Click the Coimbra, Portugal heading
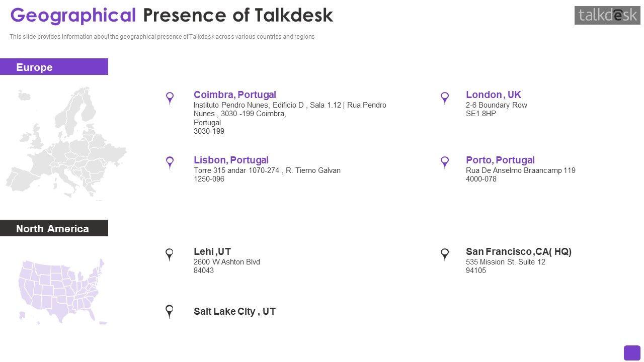This screenshot has width=644, height=362. 234,95
